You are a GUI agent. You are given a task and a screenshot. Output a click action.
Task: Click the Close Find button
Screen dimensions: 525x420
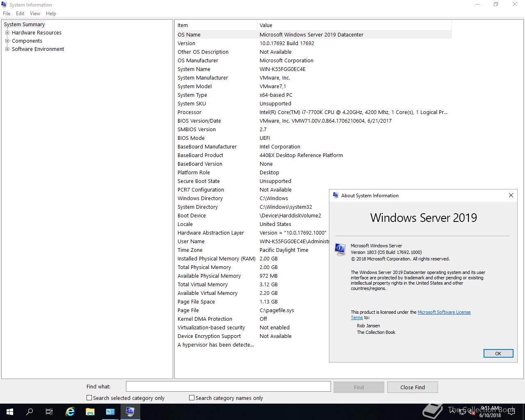point(413,387)
